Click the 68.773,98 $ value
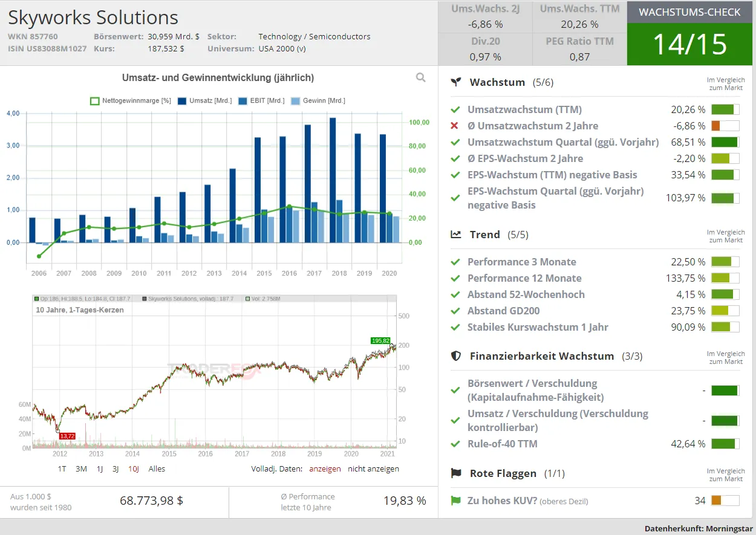Viewport: 756px width, 535px height. click(152, 501)
